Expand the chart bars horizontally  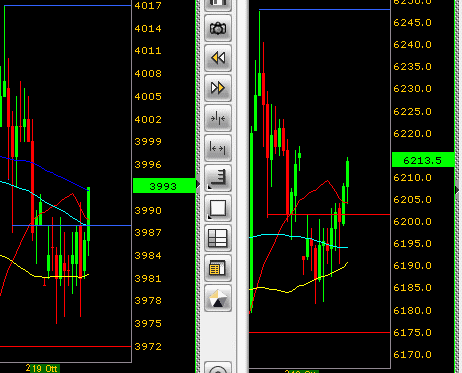(218, 148)
